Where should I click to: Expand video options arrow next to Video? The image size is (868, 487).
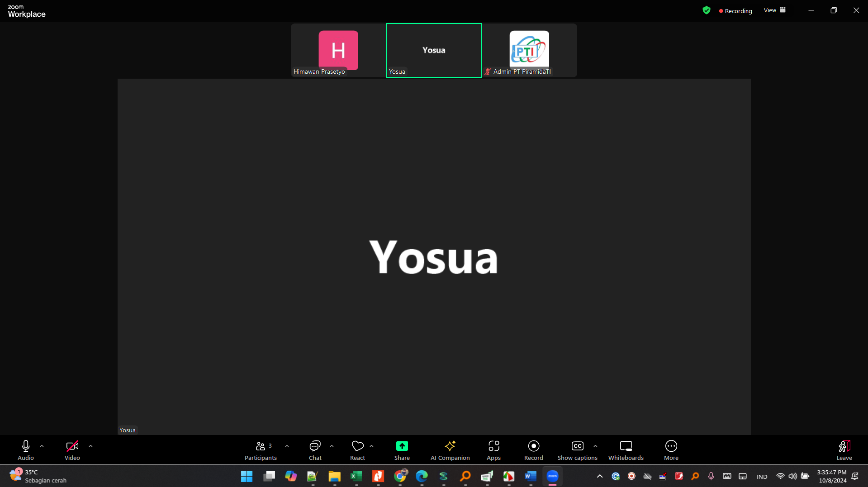pos(90,446)
